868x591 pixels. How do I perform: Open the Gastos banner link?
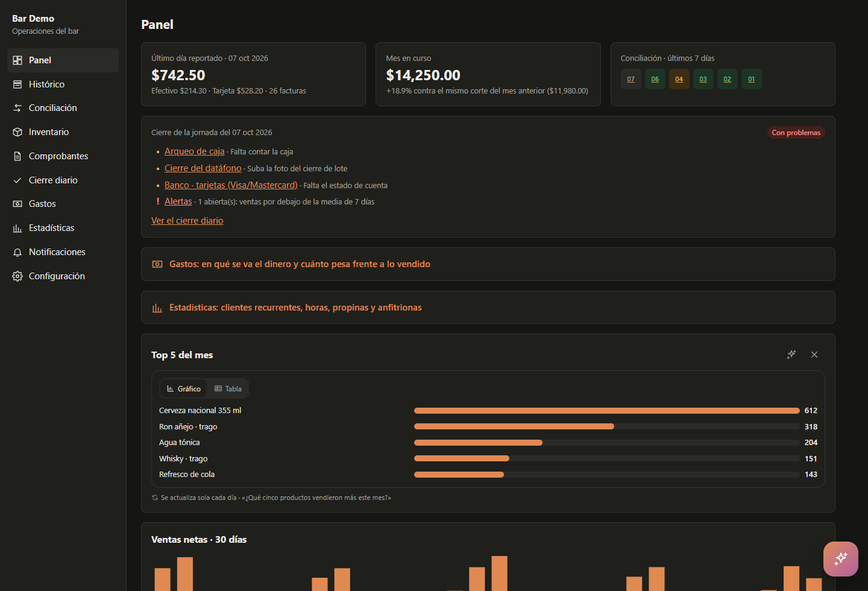coord(488,264)
